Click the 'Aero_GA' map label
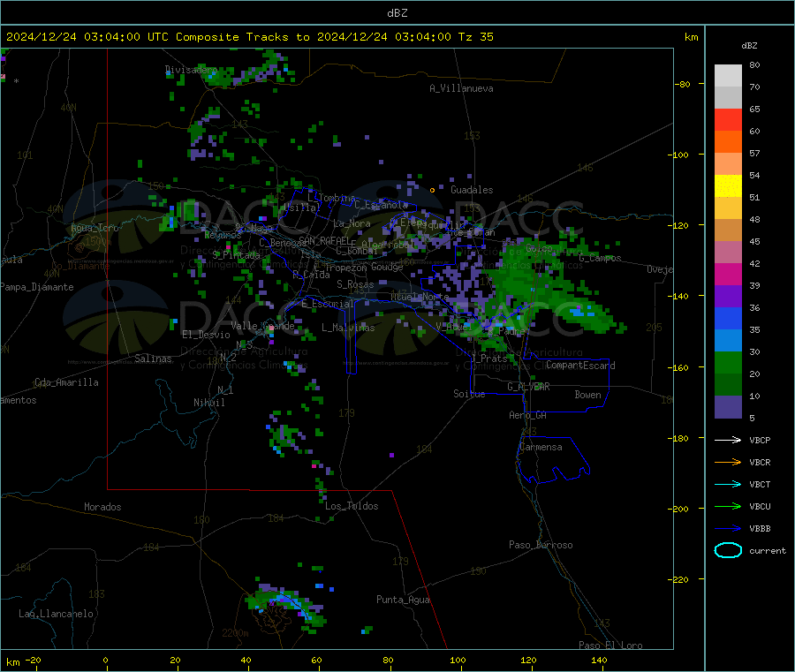795x672 pixels. 527,415
